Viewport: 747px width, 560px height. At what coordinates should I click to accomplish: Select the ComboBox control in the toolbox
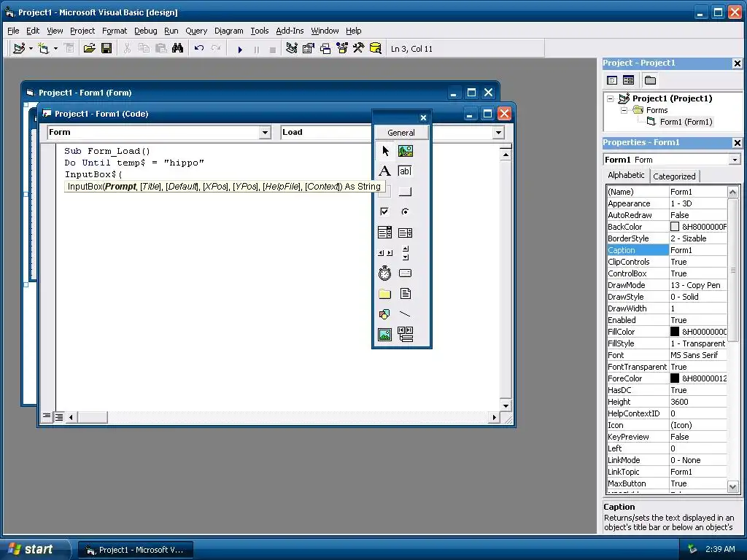tap(385, 233)
